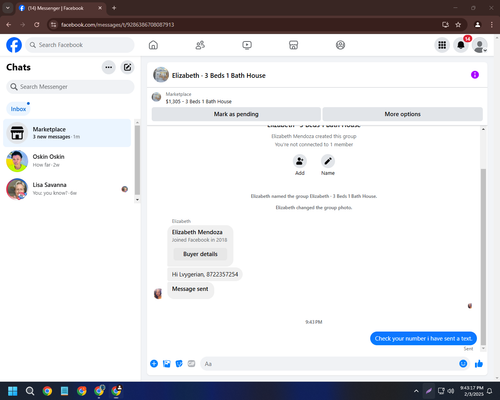Click Oskin Oskin's profile picture

coord(17,161)
